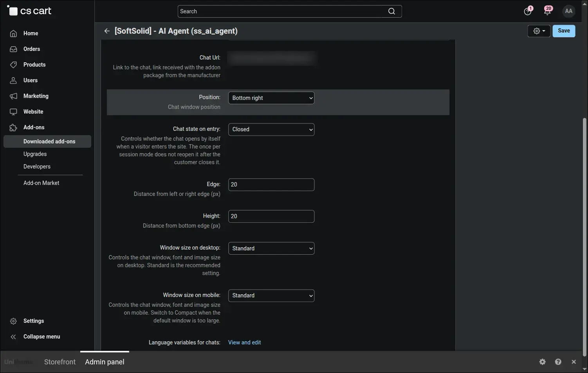The image size is (588, 373).
Task: Click the Settings gear in sidebar
Action: 13,321
